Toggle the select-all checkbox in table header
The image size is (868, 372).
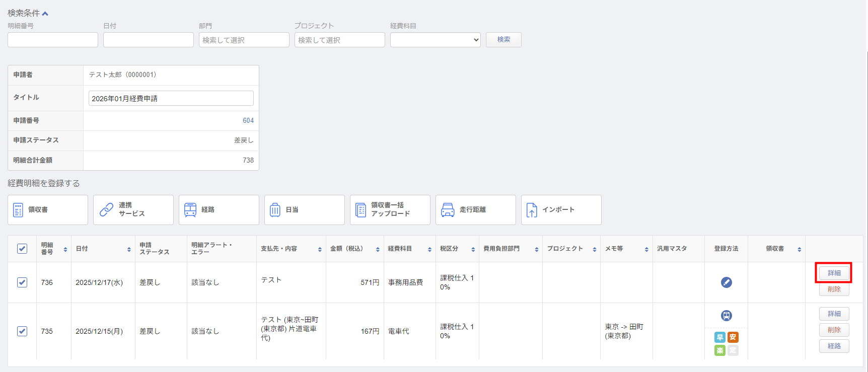(22, 249)
